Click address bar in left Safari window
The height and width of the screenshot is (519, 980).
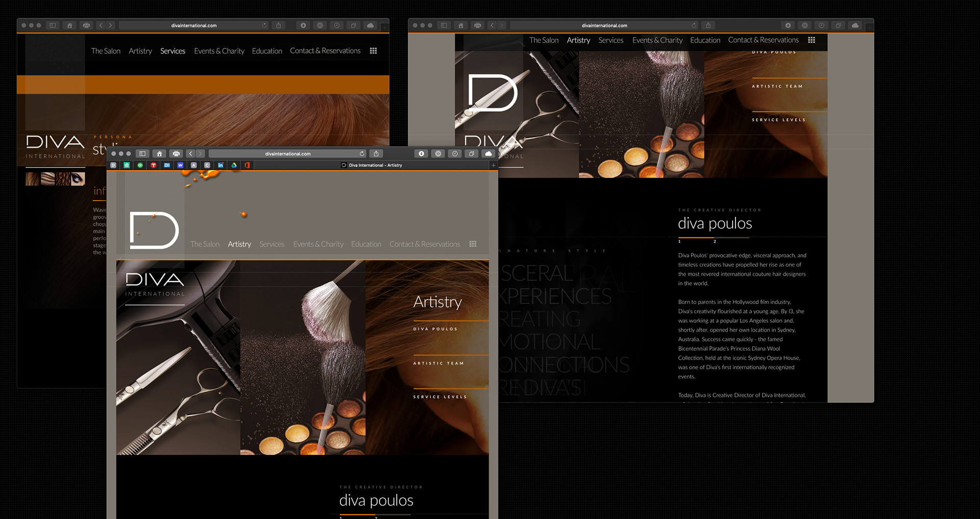coord(194,26)
